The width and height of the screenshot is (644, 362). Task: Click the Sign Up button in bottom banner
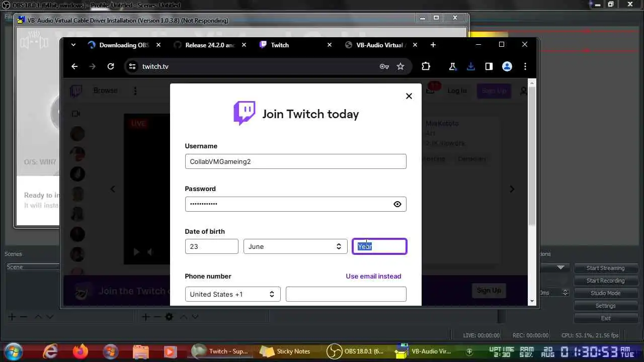tap(489, 290)
